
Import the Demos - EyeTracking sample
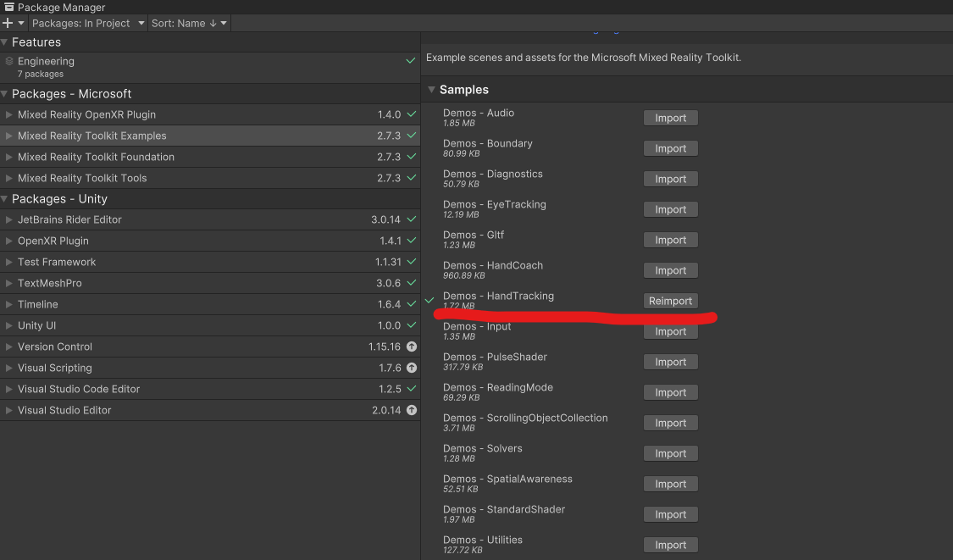[670, 209]
